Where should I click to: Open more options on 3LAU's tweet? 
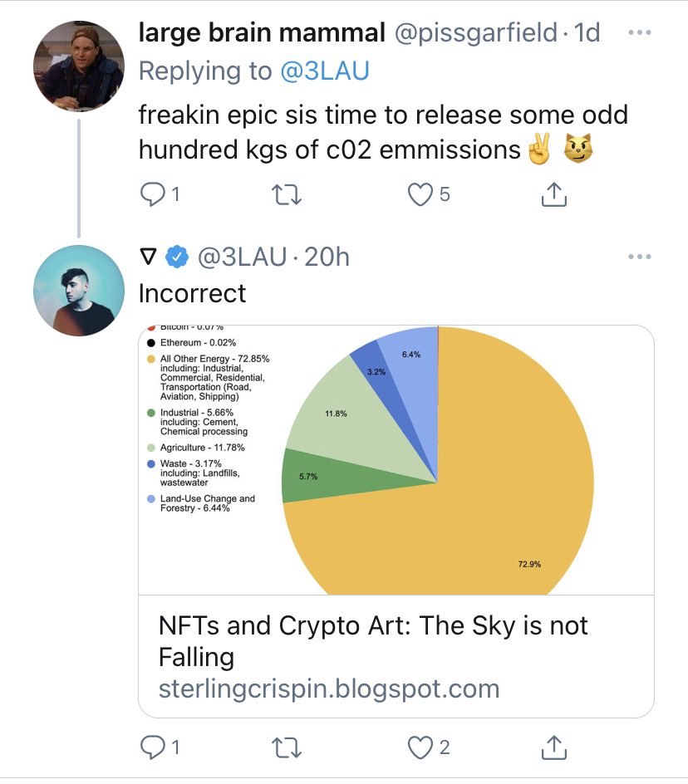pyautogui.click(x=639, y=257)
